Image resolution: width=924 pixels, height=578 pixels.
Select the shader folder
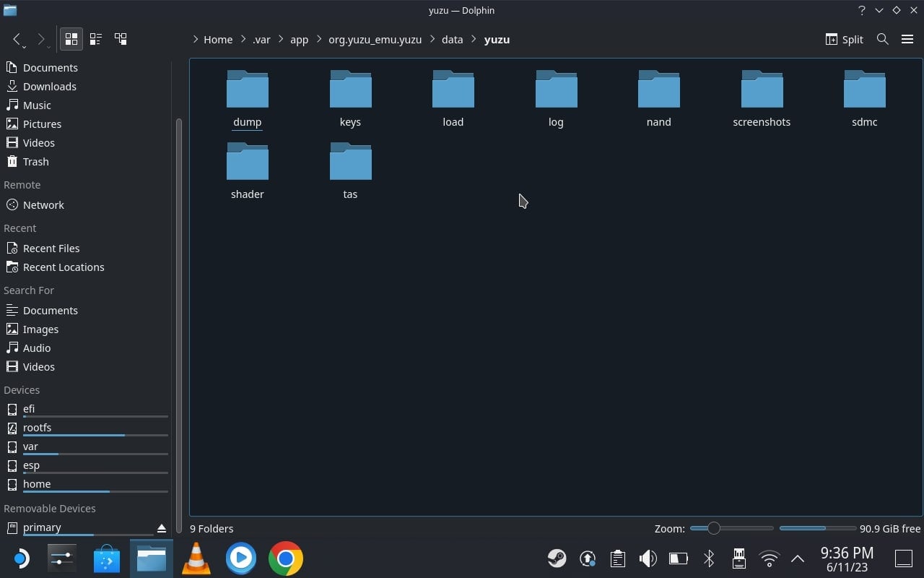click(x=247, y=171)
